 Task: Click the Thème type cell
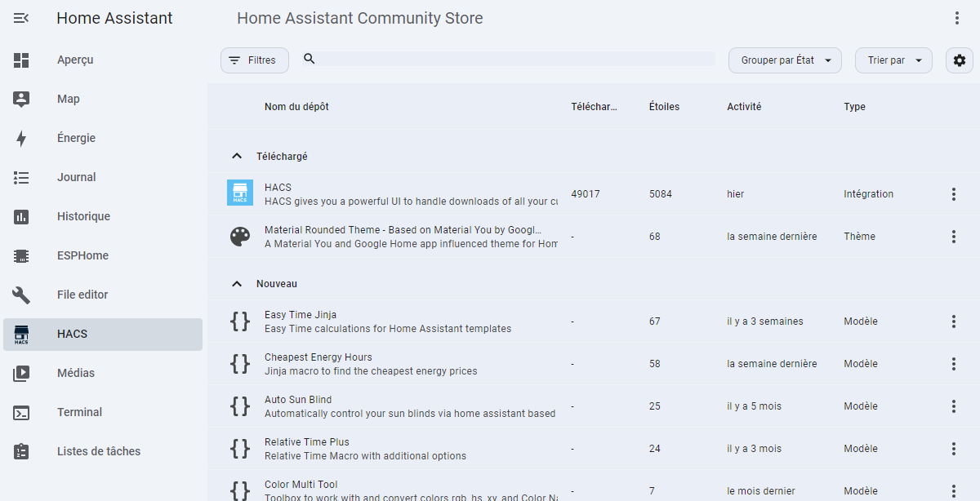coord(859,237)
